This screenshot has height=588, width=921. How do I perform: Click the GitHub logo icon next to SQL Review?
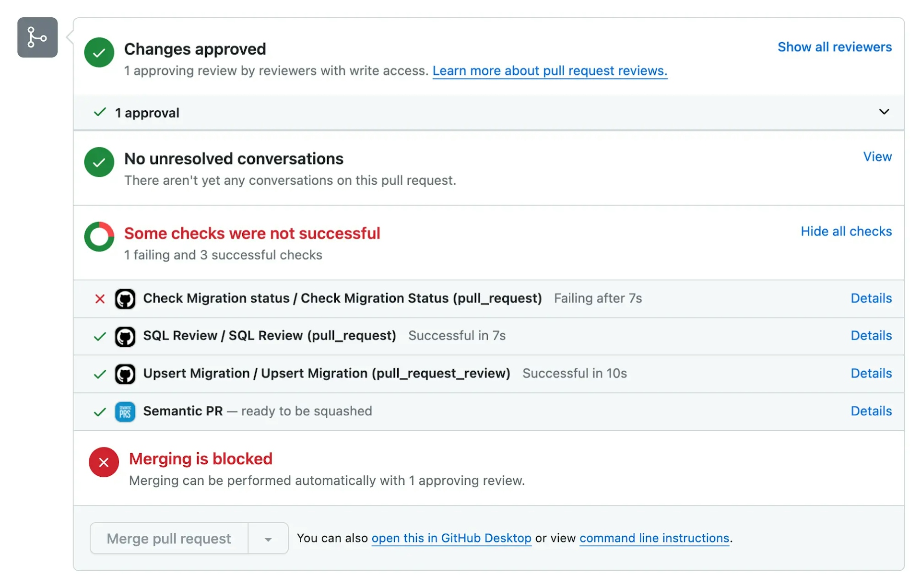(124, 334)
